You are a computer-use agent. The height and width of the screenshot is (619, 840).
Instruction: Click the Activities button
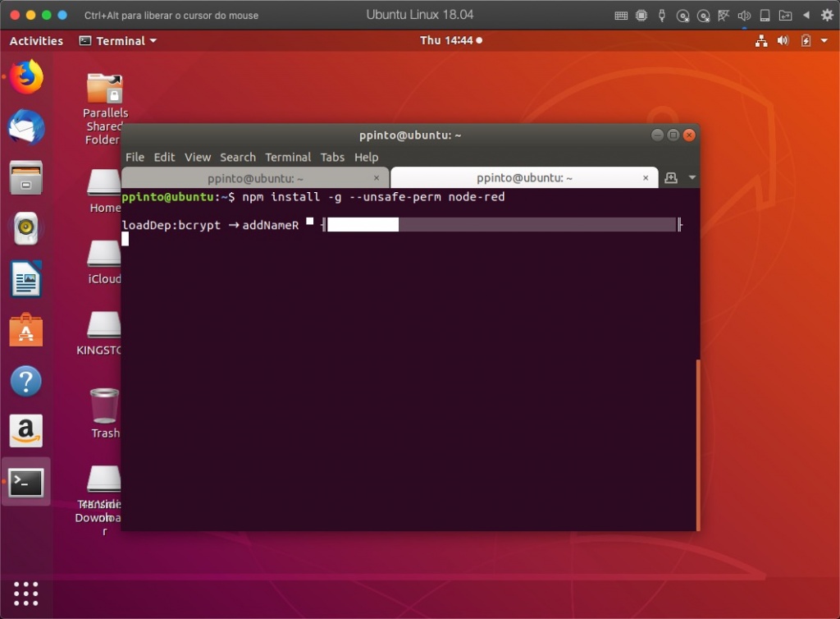36,40
